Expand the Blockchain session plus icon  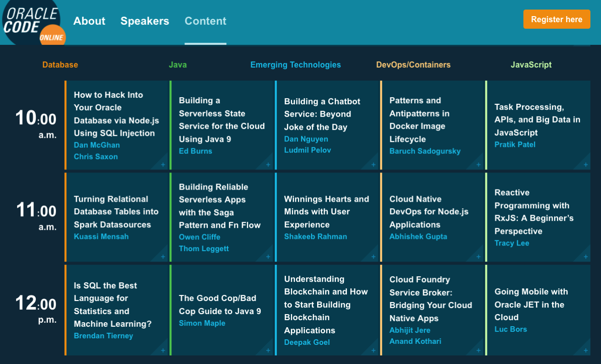tap(373, 350)
